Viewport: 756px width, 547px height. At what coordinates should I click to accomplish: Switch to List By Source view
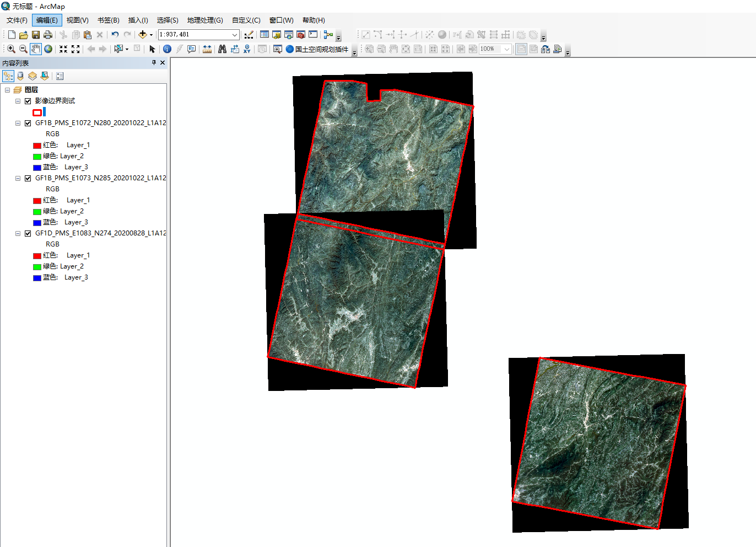(x=20, y=76)
